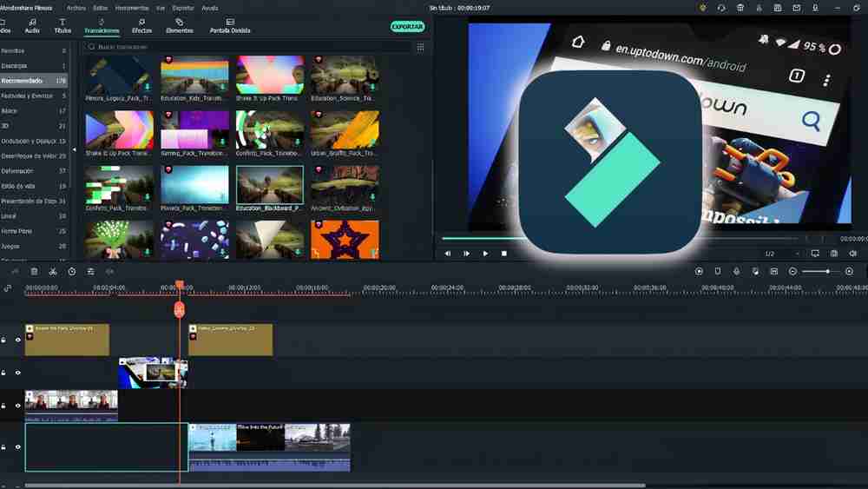Open the Archivo menu
This screenshot has height=489, width=868.
(x=76, y=9)
